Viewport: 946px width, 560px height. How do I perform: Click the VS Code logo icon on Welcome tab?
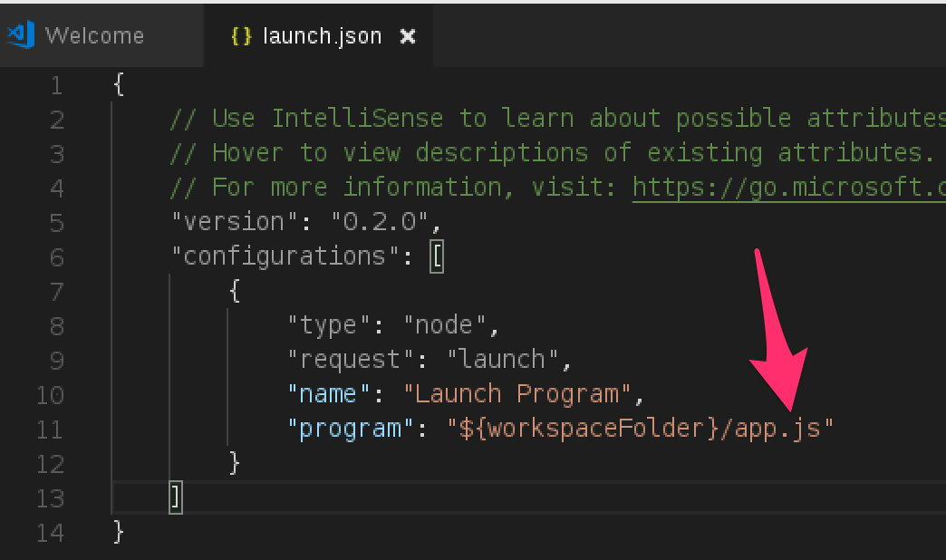point(20,35)
